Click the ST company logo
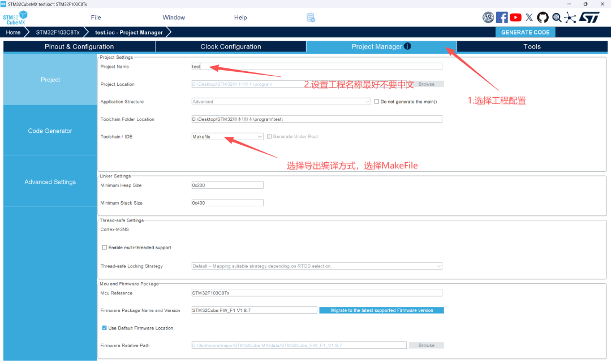The height and width of the screenshot is (364, 611). [590, 18]
